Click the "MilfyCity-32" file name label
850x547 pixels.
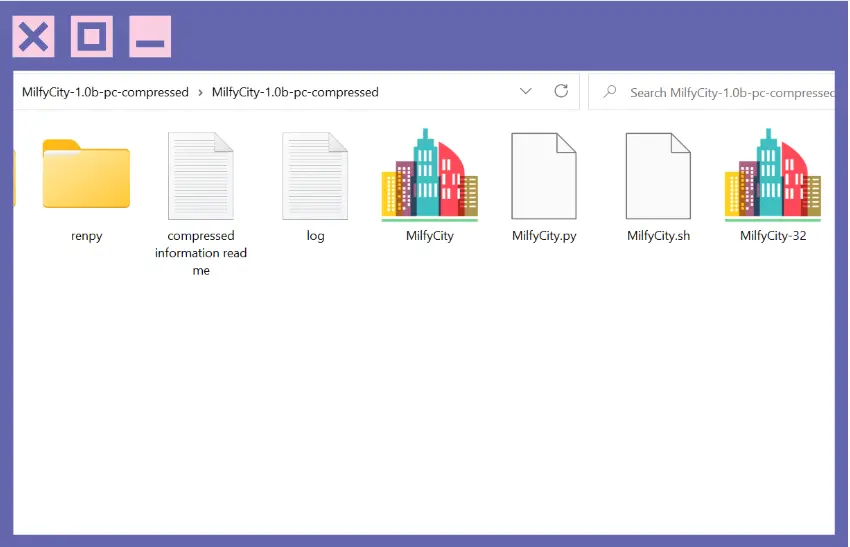tap(773, 236)
